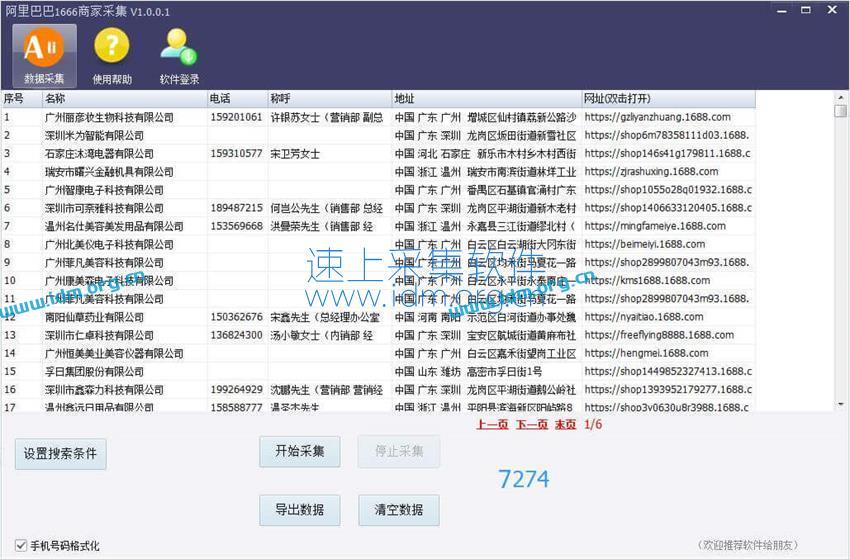Click the 网址(双击打开) column header
The image size is (850, 559).
pos(668,99)
